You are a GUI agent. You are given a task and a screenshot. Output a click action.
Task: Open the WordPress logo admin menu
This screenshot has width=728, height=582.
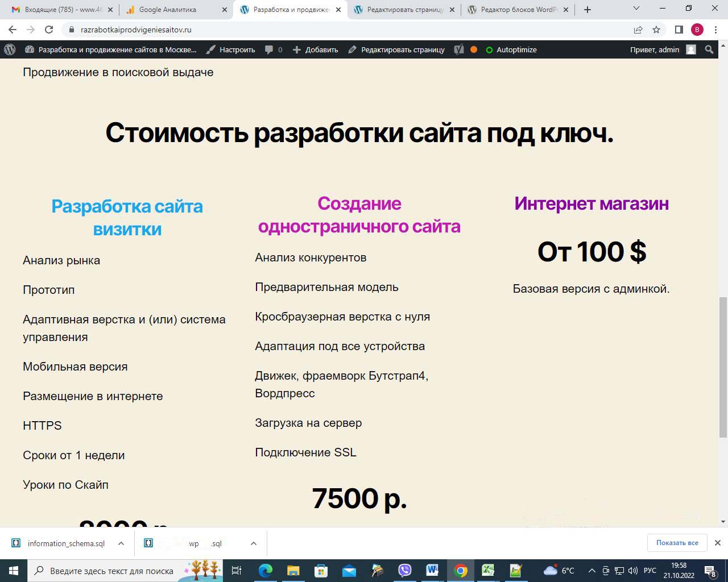coord(10,49)
